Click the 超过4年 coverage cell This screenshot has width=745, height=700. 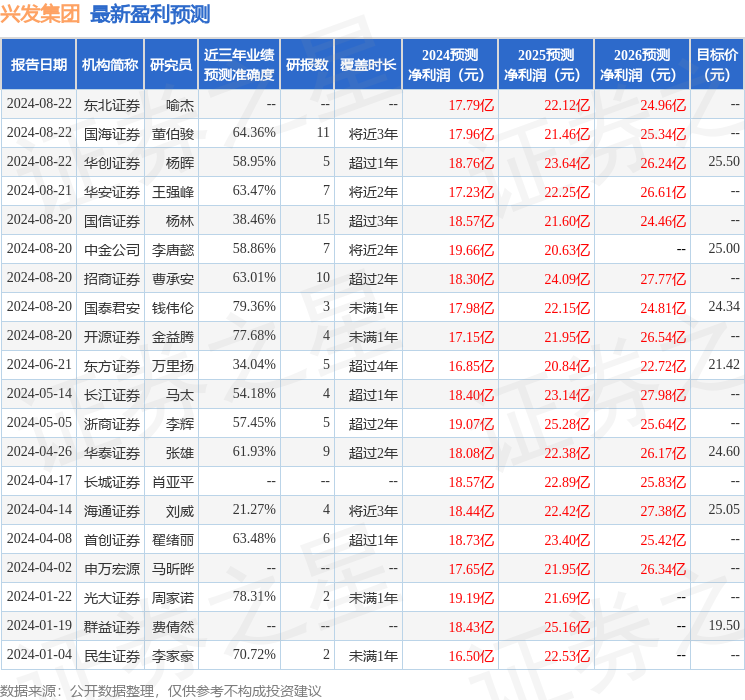(x=373, y=366)
